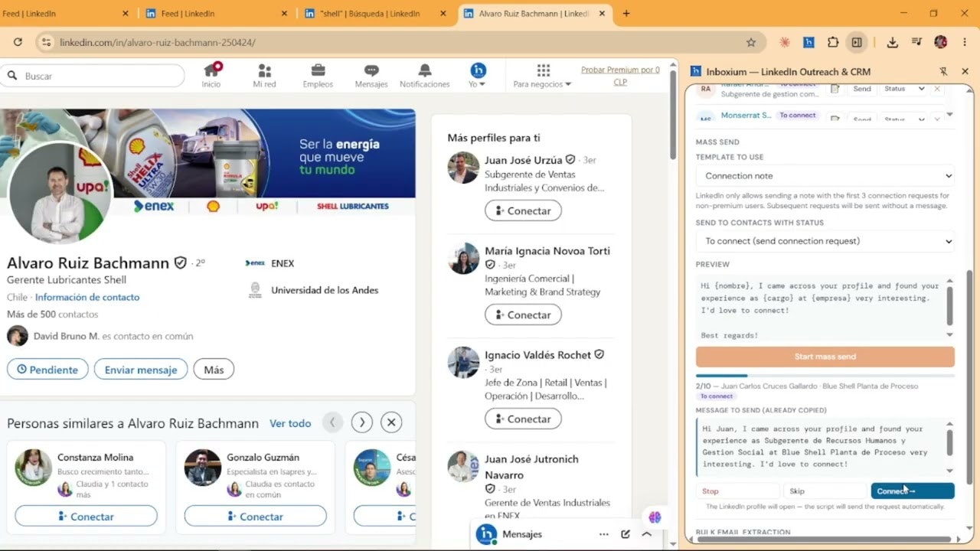
Task: Stop the mass send
Action: [x=738, y=491]
